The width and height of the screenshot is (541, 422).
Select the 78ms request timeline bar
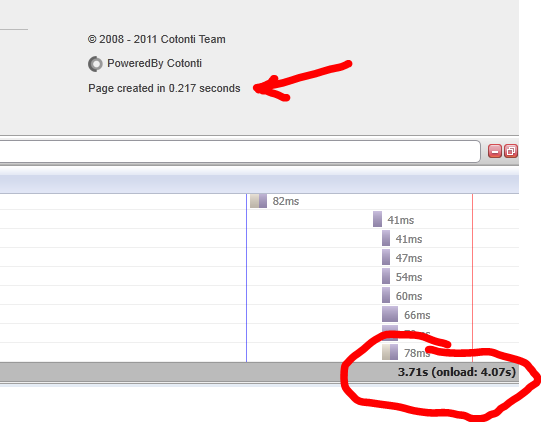point(390,352)
